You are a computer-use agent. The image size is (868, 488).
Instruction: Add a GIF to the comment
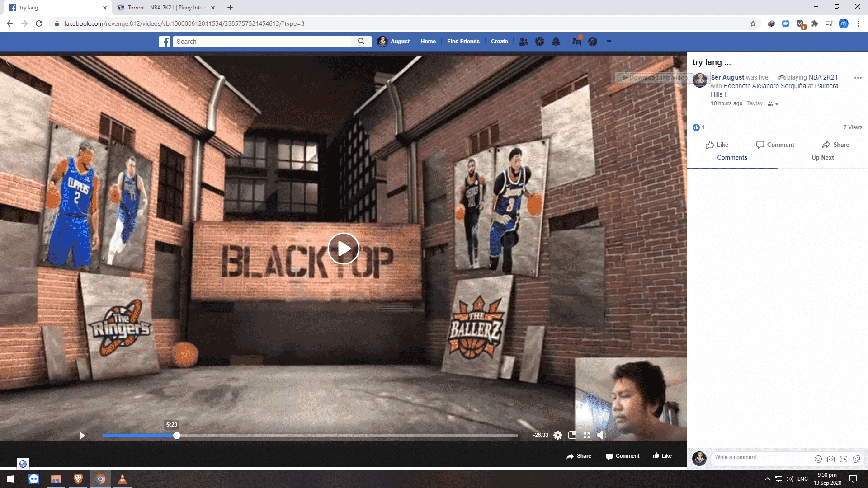tap(844, 459)
